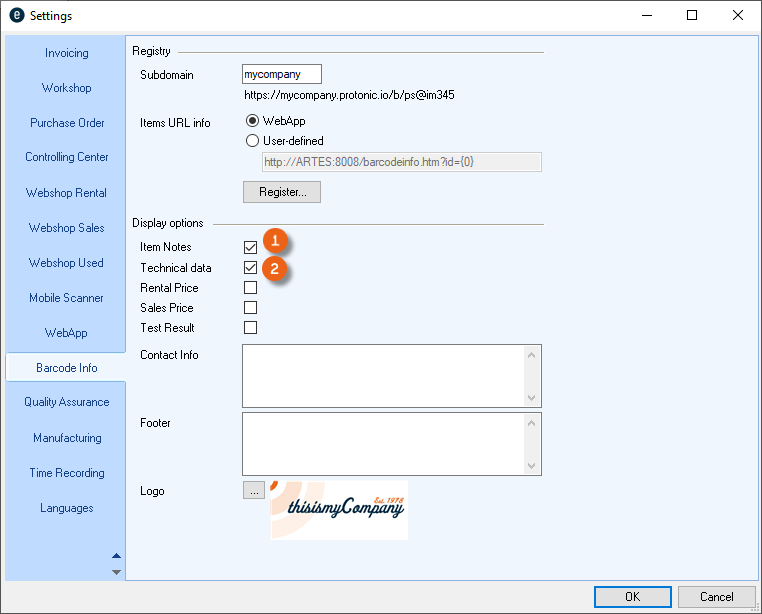Uncheck the Technical data option
762x614 pixels.
pos(251,268)
